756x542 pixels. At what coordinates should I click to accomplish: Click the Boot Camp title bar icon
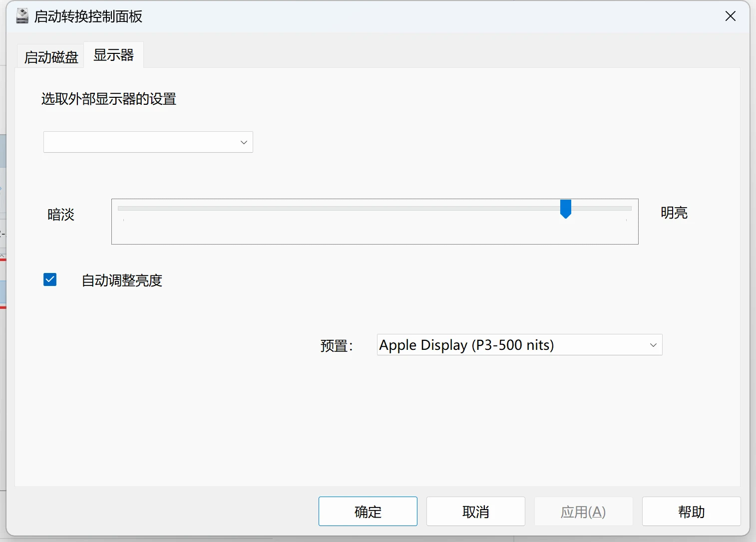(x=22, y=16)
